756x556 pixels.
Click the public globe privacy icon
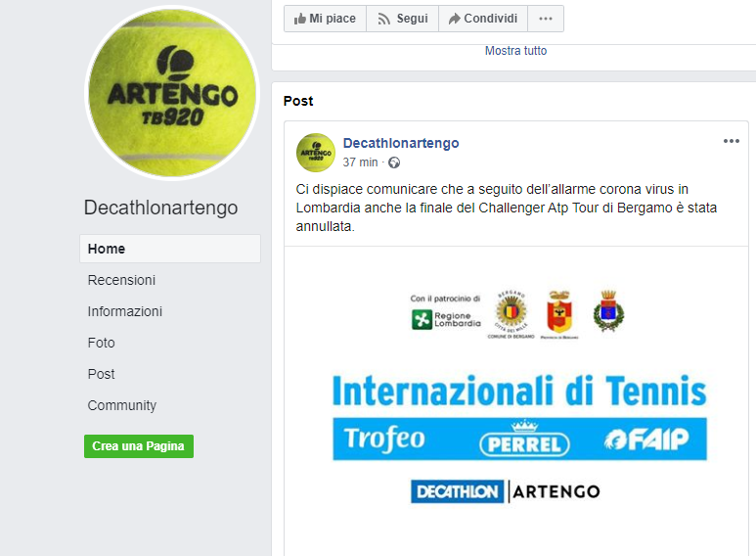pyautogui.click(x=394, y=162)
